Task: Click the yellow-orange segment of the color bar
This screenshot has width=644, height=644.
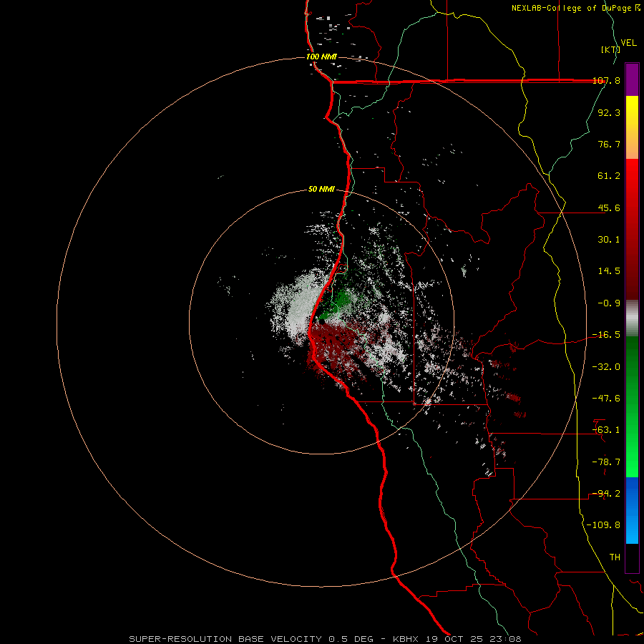Action: (632, 127)
